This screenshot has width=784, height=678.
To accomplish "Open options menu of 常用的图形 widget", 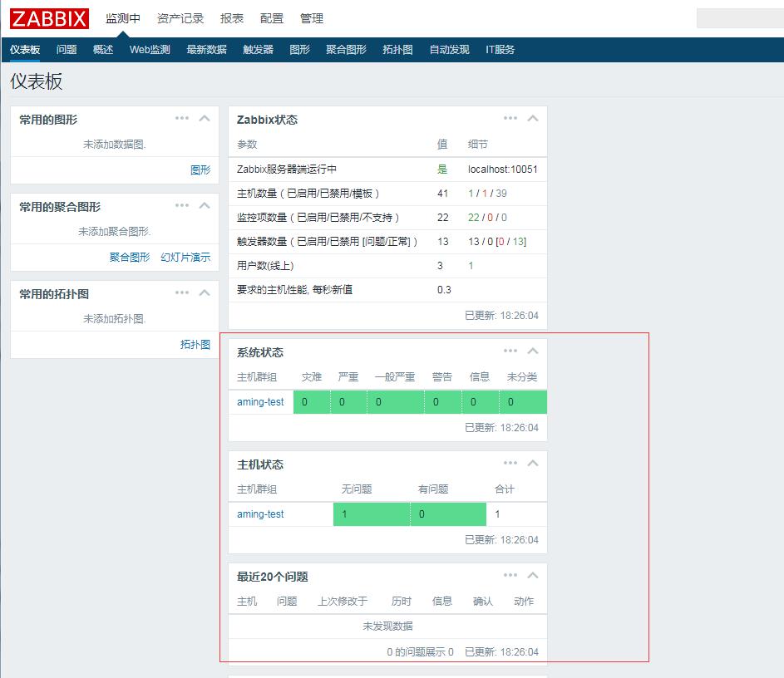I will click(182, 119).
